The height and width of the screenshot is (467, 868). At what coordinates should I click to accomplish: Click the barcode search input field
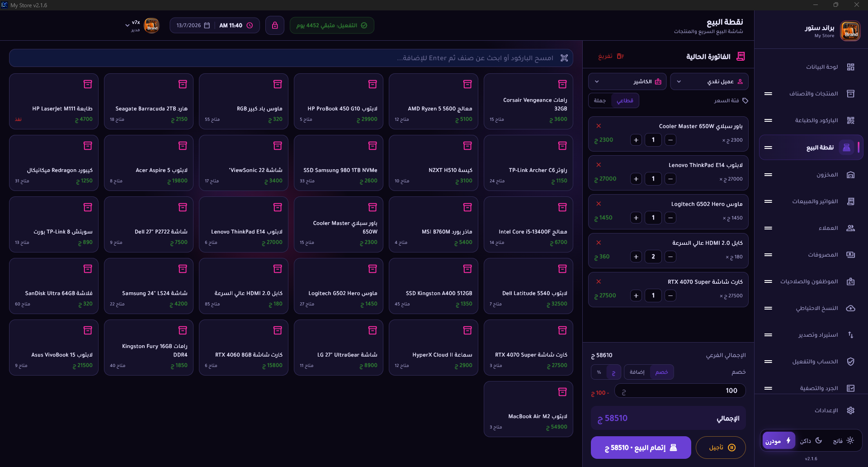(x=291, y=58)
